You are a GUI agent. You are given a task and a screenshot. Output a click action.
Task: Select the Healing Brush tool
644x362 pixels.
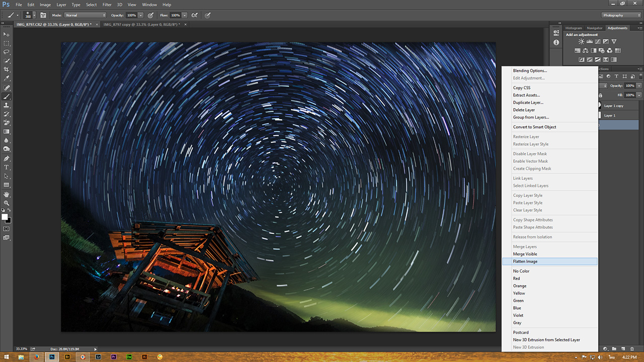7,87
